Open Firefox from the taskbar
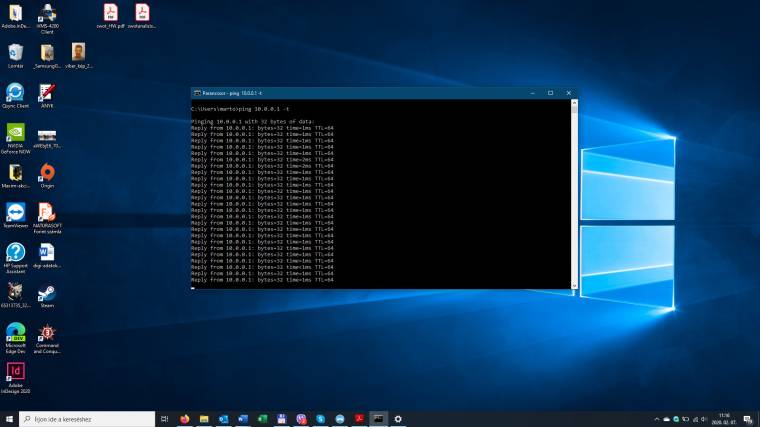 tap(185, 419)
